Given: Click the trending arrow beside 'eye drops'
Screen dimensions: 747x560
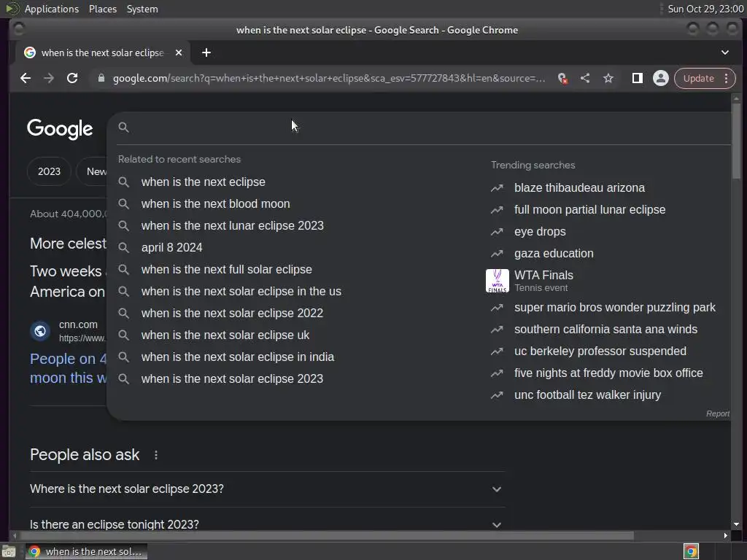Looking at the screenshot, I should pyautogui.click(x=497, y=232).
